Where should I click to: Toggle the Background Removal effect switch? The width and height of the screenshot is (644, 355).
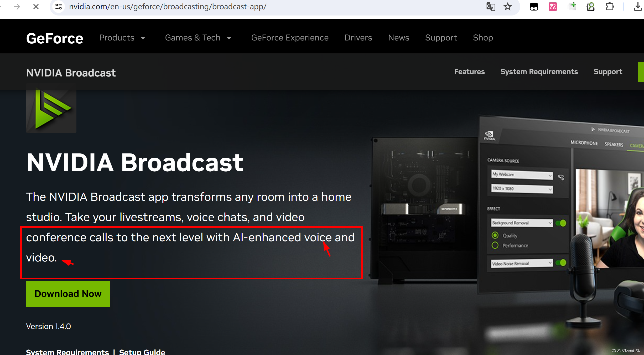(x=561, y=223)
